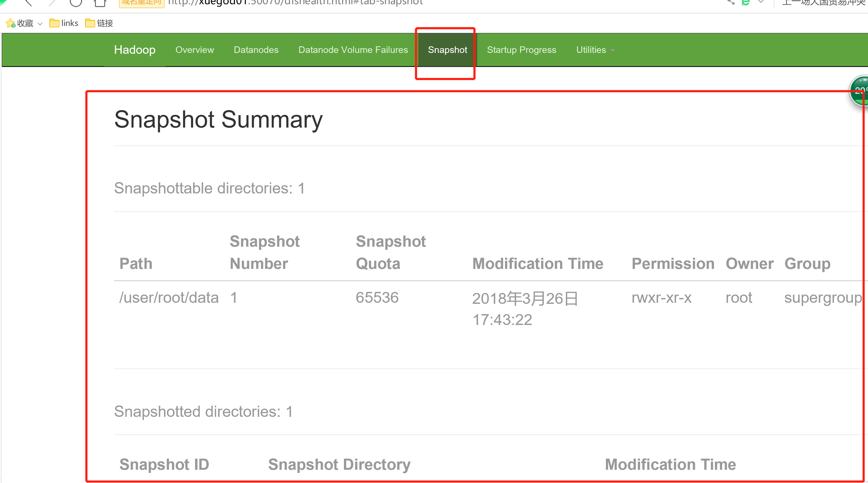
Task: Click the favorites star icon
Action: 10,23
